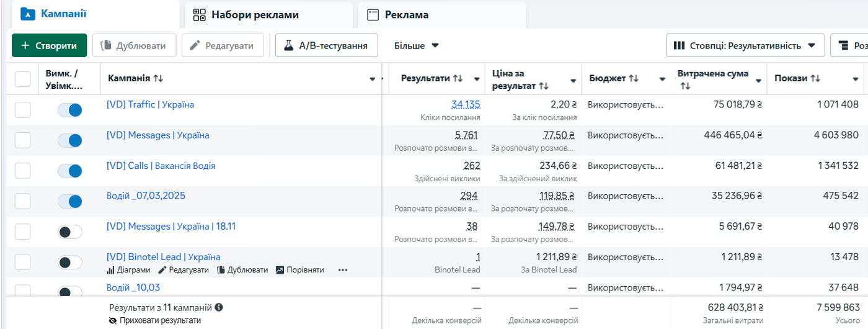Open the [VD] Messages | Україна campaign link

158,135
